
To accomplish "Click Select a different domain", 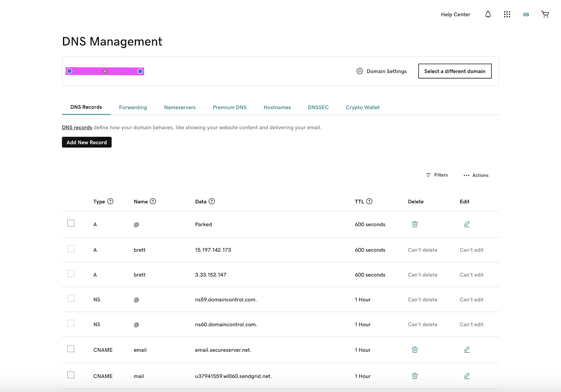I will 455,71.
